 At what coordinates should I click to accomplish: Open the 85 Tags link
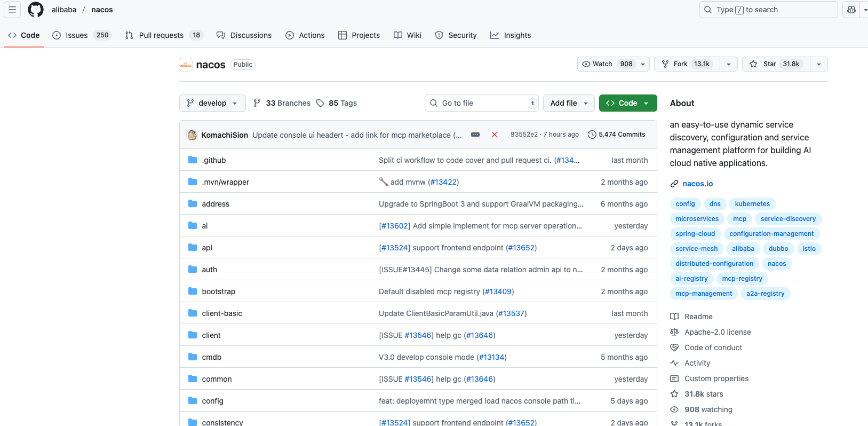tap(337, 103)
